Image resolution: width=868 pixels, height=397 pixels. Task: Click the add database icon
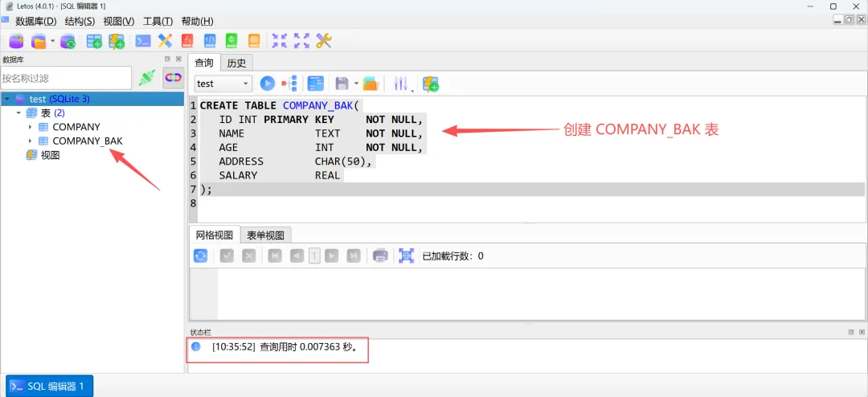(16, 40)
